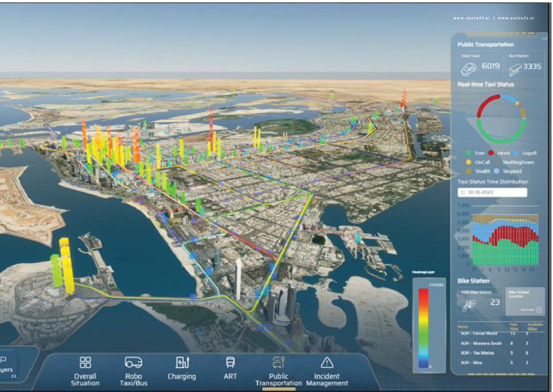Toggle the Free taxi status legend
Viewport: 553px width, 392px height.
tap(475, 153)
